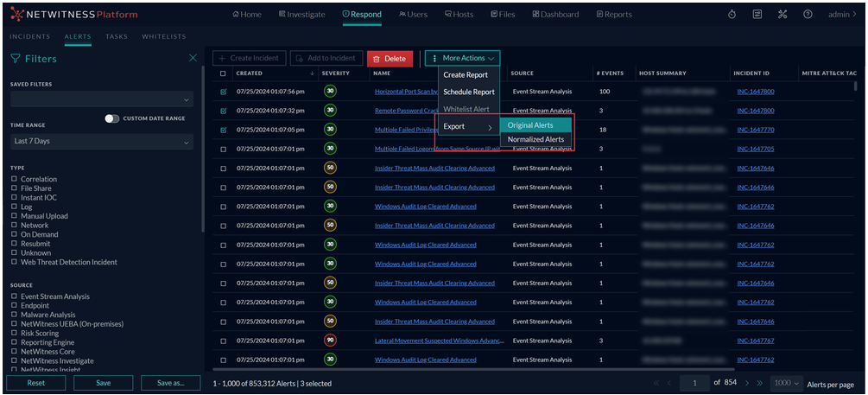
Task: Open the Saved Filters dropdown
Action: click(x=102, y=99)
